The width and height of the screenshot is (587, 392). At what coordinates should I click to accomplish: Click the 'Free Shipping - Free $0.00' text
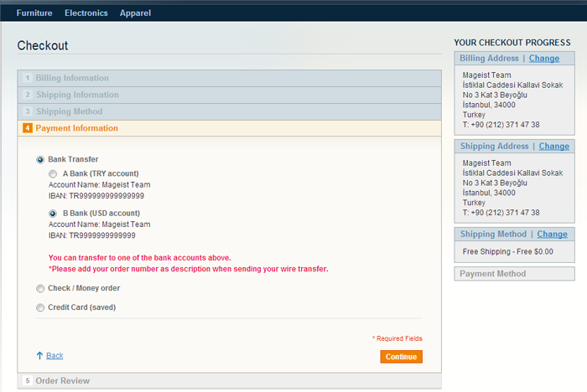click(x=507, y=252)
